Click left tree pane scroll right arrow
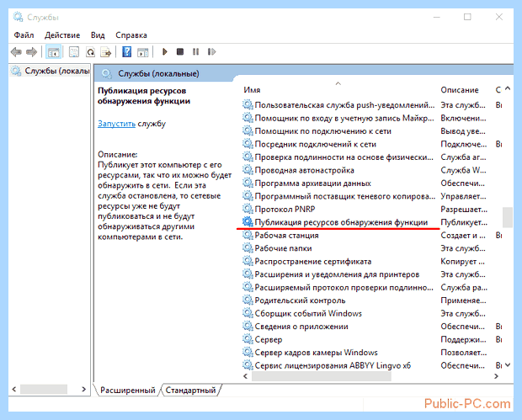 83,389
